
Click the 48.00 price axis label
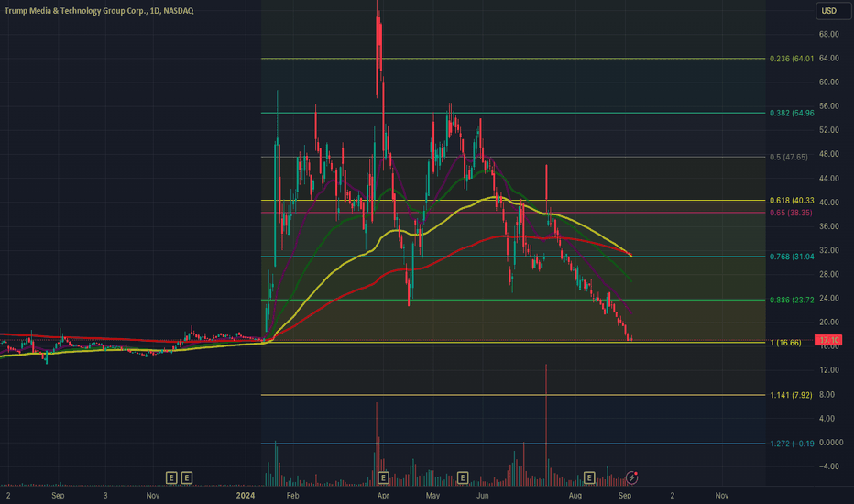point(828,154)
